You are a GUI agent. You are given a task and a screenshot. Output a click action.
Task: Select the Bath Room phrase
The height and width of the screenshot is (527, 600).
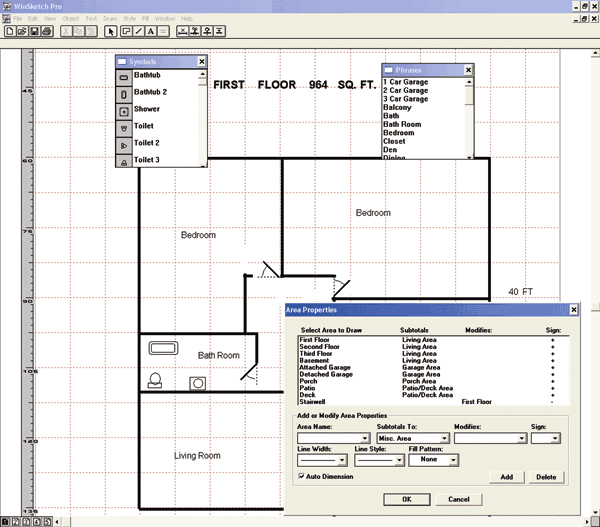402,124
